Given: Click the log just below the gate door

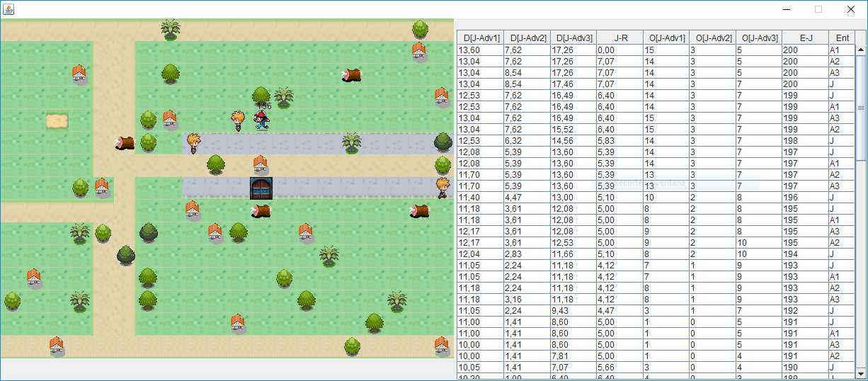Looking at the screenshot, I should [261, 210].
